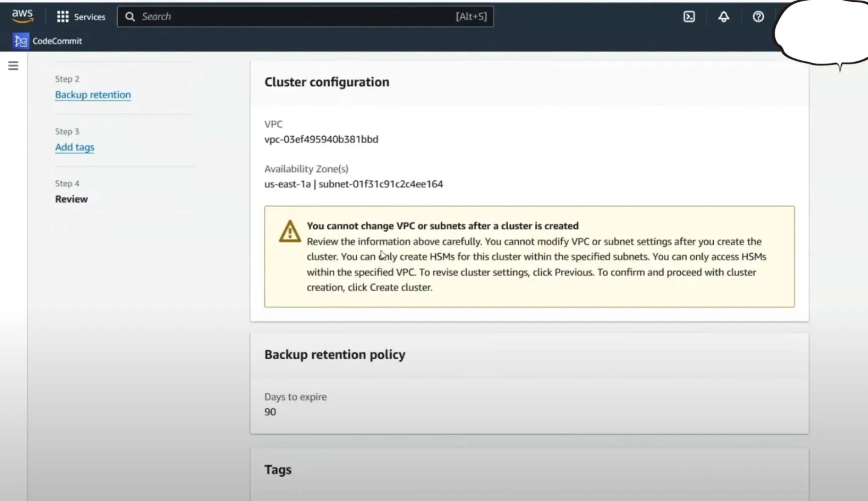868x501 pixels.
Task: Click the help question mark icon
Action: (x=758, y=17)
